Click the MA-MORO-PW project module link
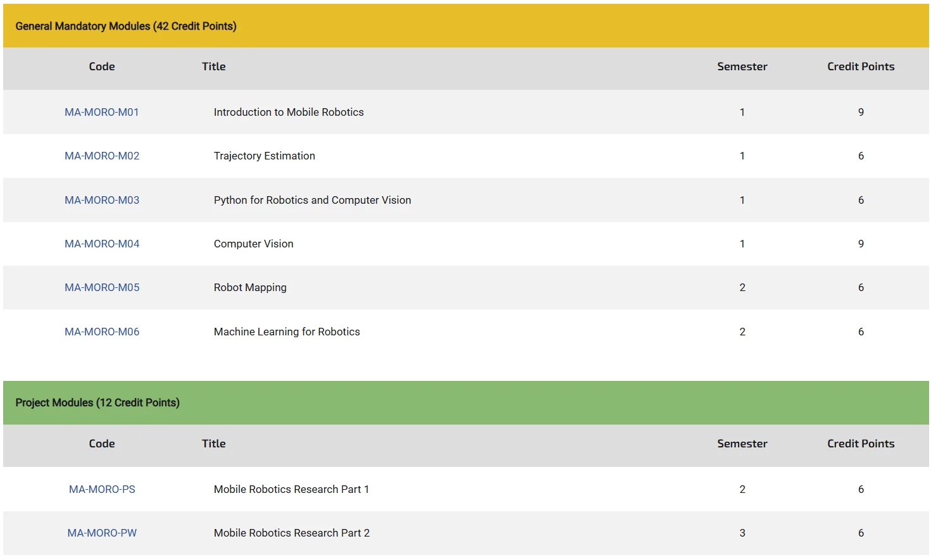Screen dimensions: 931x560 tap(102, 533)
